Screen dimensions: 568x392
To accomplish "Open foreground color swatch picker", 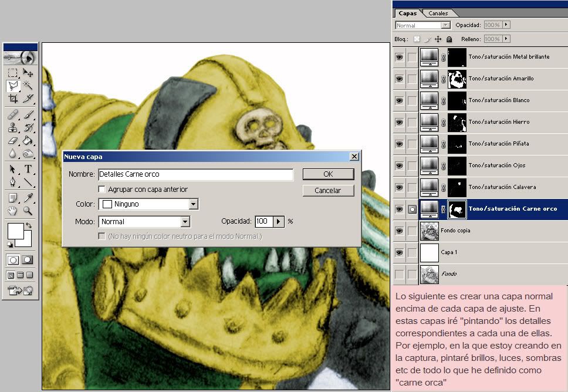I will [x=15, y=231].
